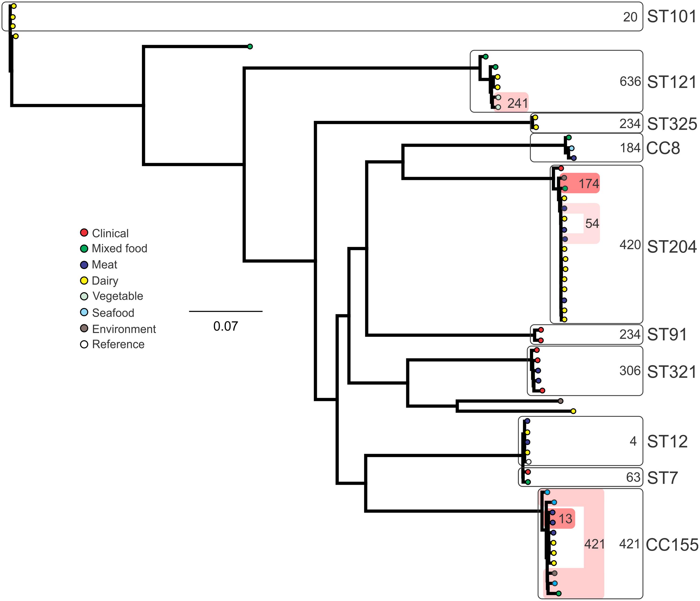Click the dark blue Meat legend dot
The width and height of the screenshot is (700, 601).
pyautogui.click(x=84, y=265)
